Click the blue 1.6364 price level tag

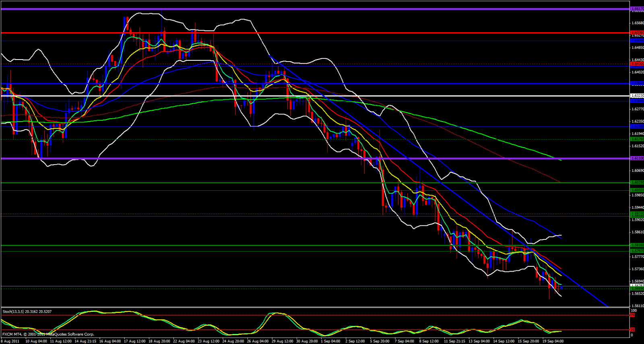(x=637, y=84)
